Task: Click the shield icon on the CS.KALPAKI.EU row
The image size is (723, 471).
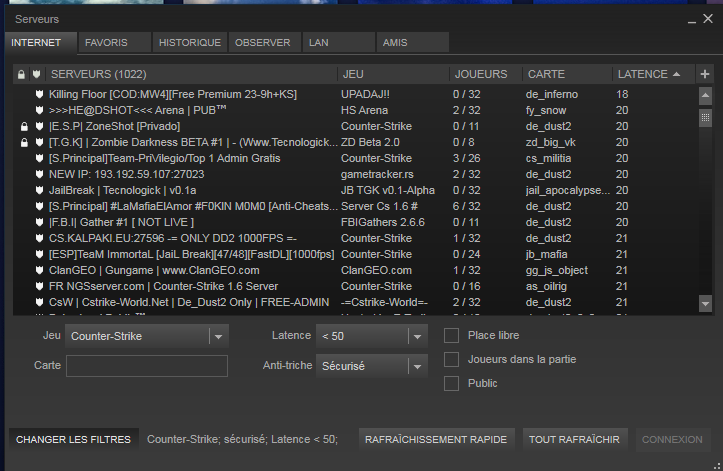Action: 40,238
